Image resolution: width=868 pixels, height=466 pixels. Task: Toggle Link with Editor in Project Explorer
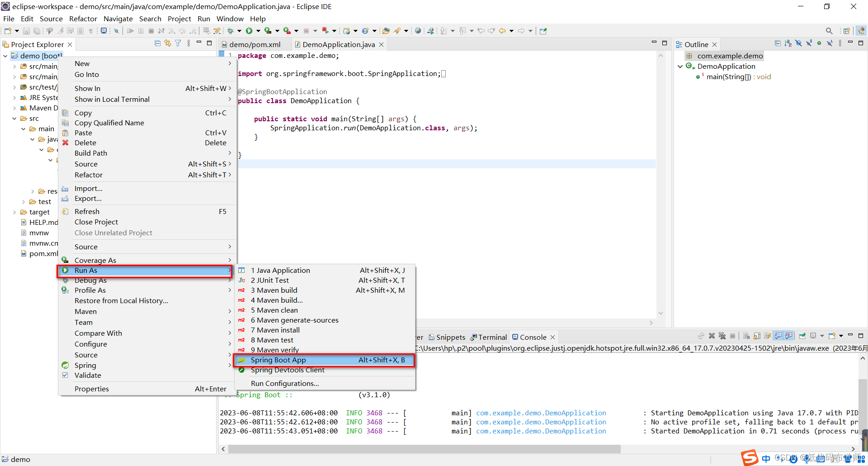(x=168, y=43)
